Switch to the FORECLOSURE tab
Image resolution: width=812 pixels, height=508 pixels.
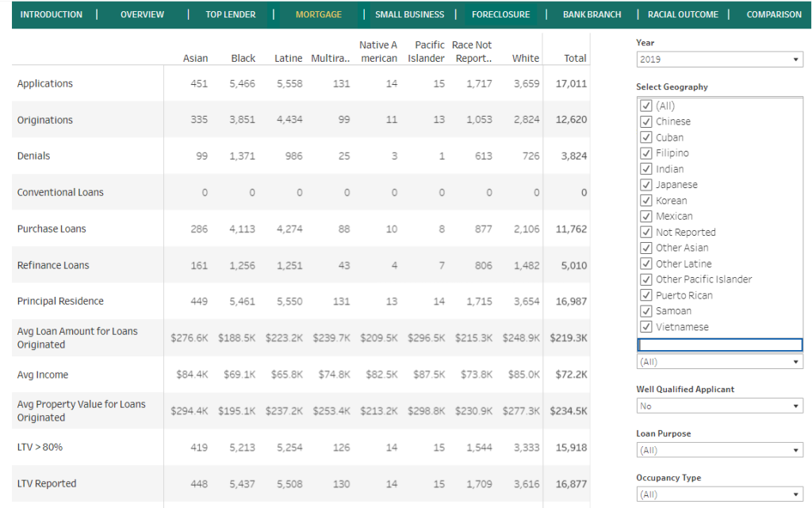(x=501, y=14)
